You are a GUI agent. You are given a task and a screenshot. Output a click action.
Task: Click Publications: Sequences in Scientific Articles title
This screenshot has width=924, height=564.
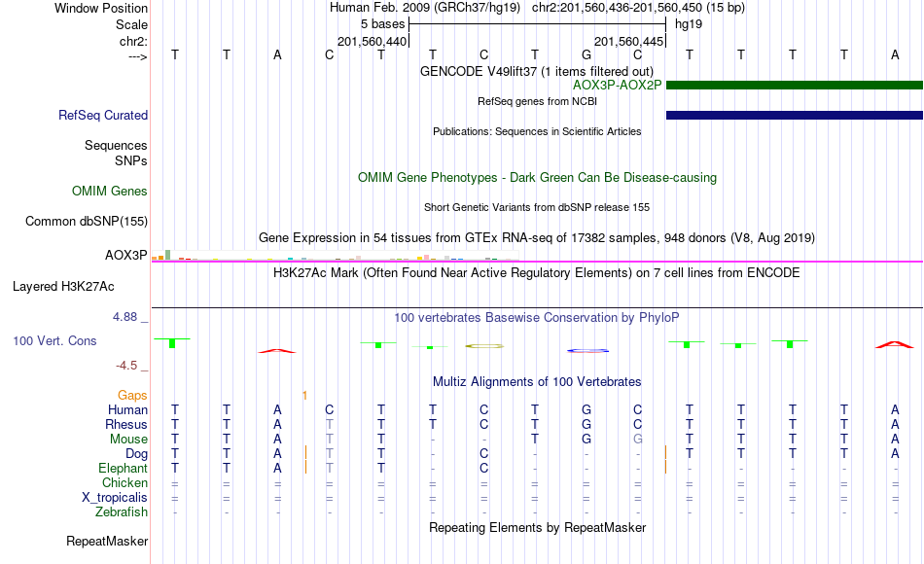coord(537,131)
